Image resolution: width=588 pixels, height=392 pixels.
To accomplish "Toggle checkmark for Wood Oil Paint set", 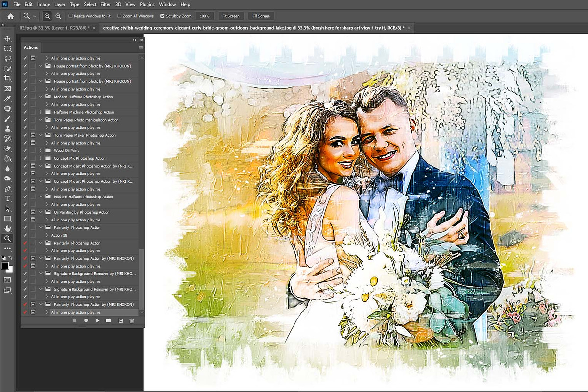I will [25, 150].
